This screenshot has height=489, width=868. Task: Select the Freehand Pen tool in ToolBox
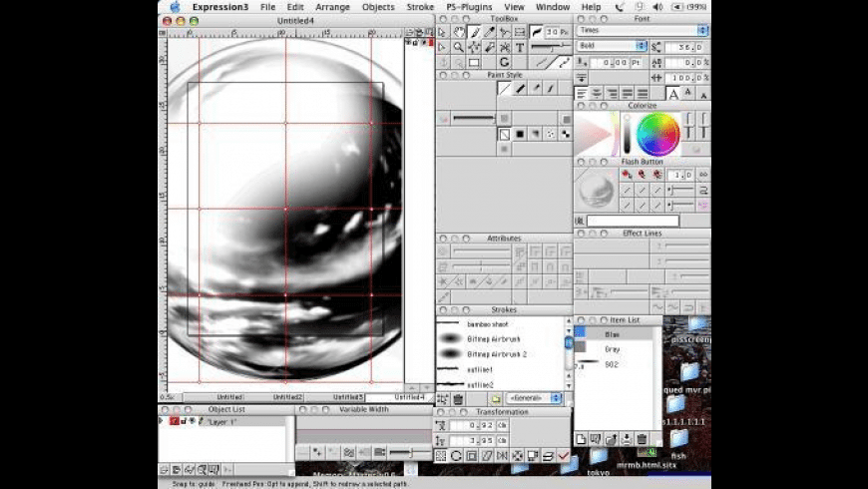pyautogui.click(x=475, y=32)
